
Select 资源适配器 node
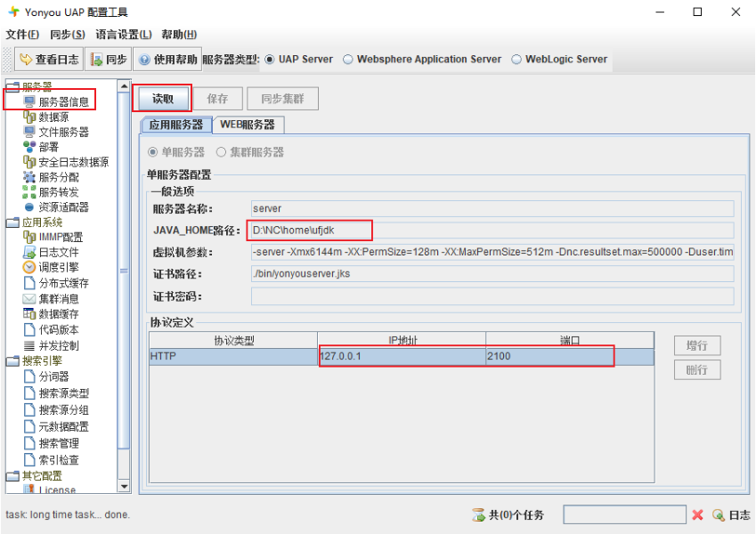[x=56, y=206]
